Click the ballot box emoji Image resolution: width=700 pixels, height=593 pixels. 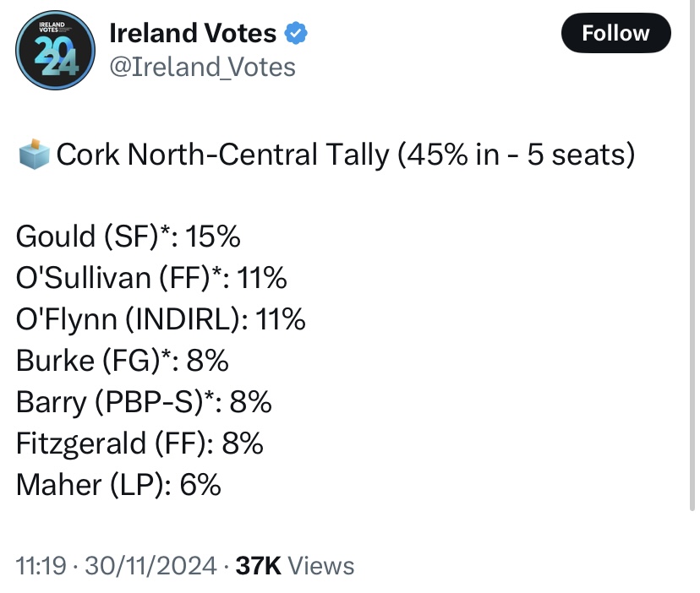[33, 155]
